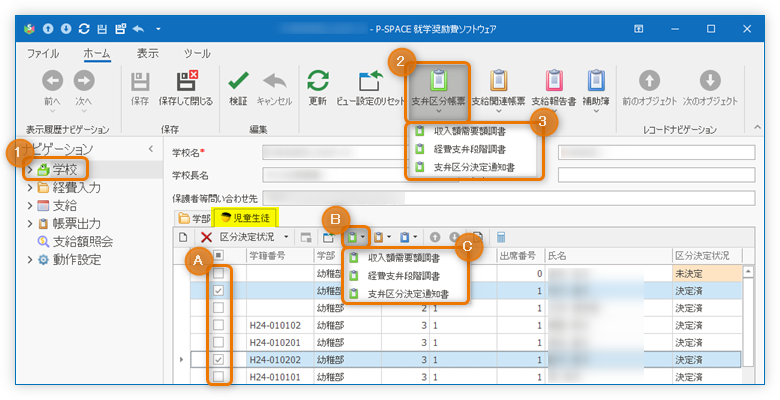Click the title bar upload arrow icon
The image size is (780, 400).
48,29
